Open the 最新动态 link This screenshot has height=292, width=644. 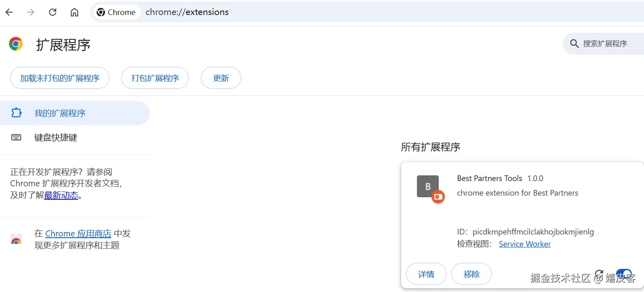[61, 195]
